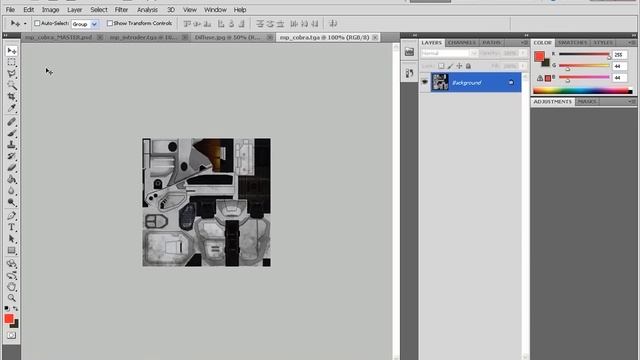
Task: Toggle lock position
Action: point(459,66)
